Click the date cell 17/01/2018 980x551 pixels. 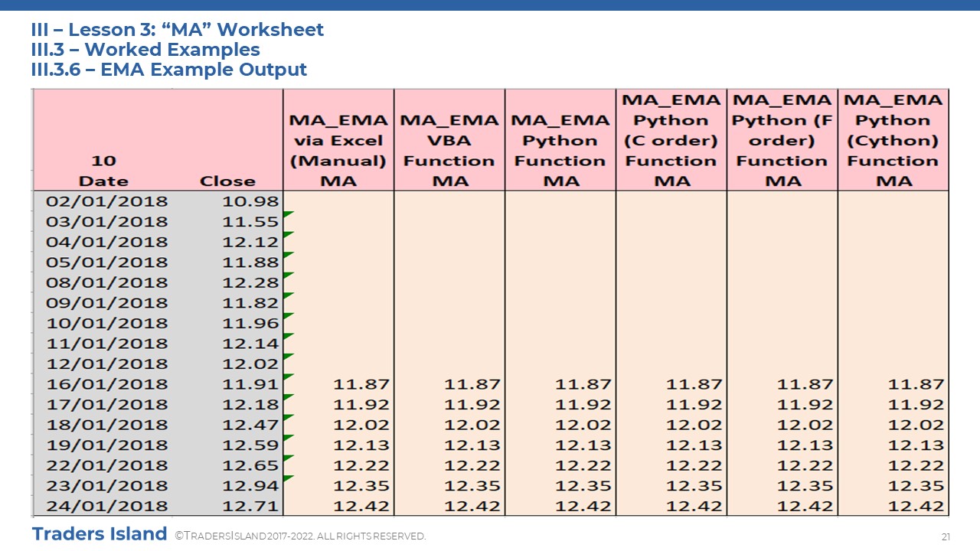coord(107,404)
